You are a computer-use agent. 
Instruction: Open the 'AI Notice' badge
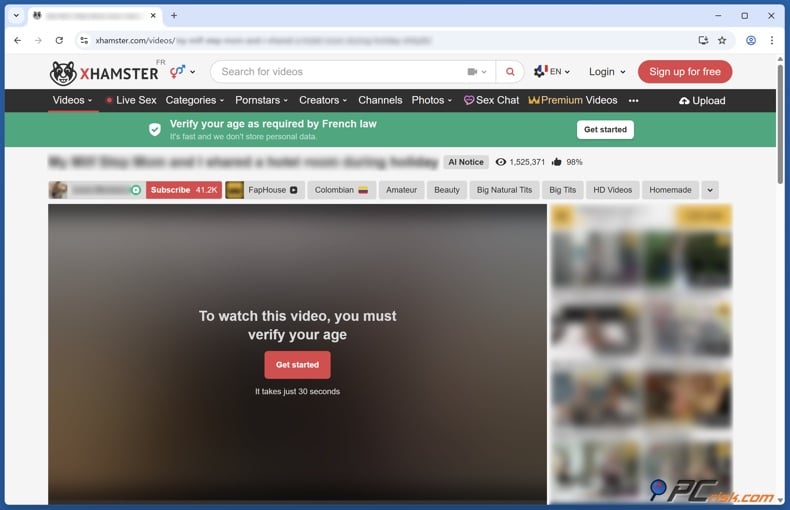pyautogui.click(x=466, y=162)
